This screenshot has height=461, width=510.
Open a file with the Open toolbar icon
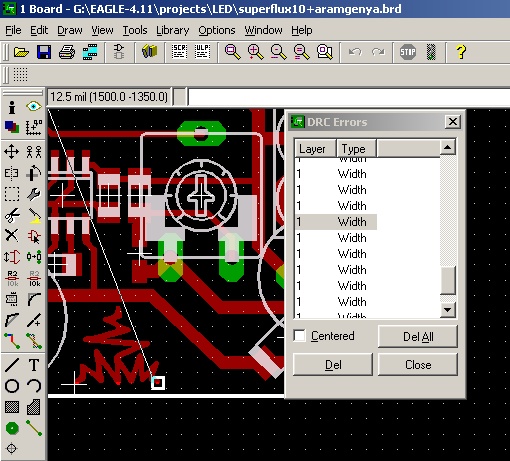(21, 52)
